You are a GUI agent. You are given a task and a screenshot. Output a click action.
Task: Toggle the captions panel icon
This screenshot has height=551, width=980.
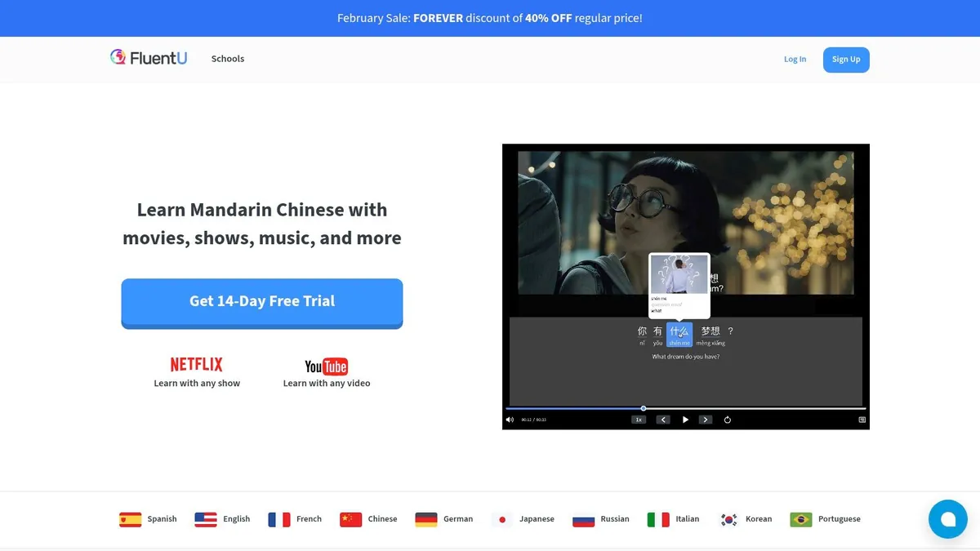point(862,420)
